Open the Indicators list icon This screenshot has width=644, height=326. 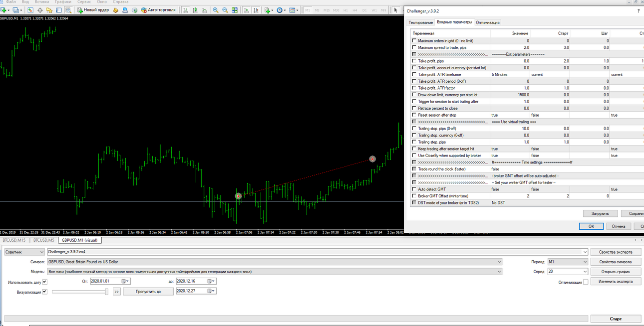pyautogui.click(x=269, y=10)
